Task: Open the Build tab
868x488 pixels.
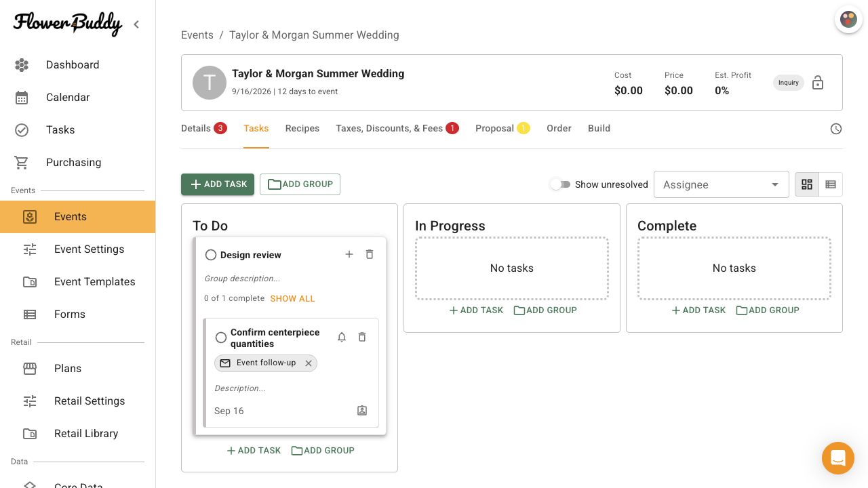Action: (x=599, y=128)
